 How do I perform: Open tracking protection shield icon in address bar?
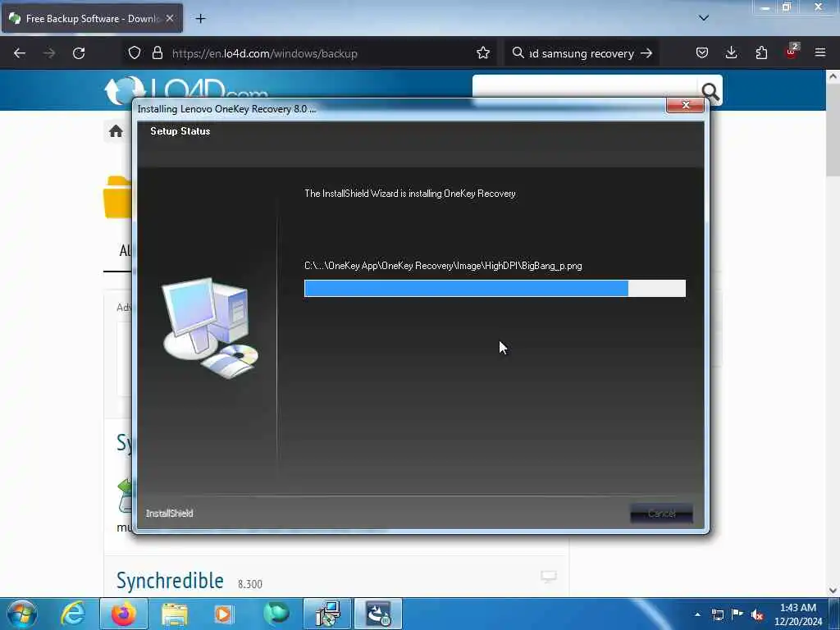pos(135,53)
